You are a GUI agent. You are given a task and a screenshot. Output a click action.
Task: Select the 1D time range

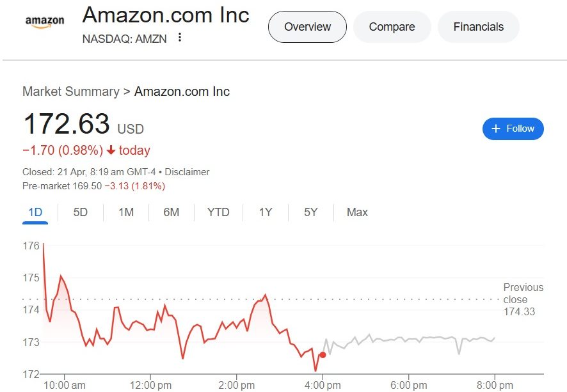(x=35, y=212)
